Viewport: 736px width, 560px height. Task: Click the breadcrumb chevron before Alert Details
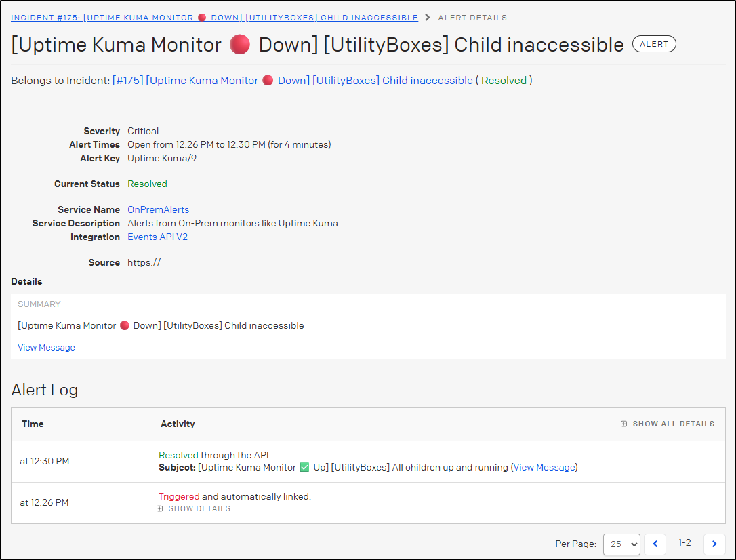pos(428,18)
